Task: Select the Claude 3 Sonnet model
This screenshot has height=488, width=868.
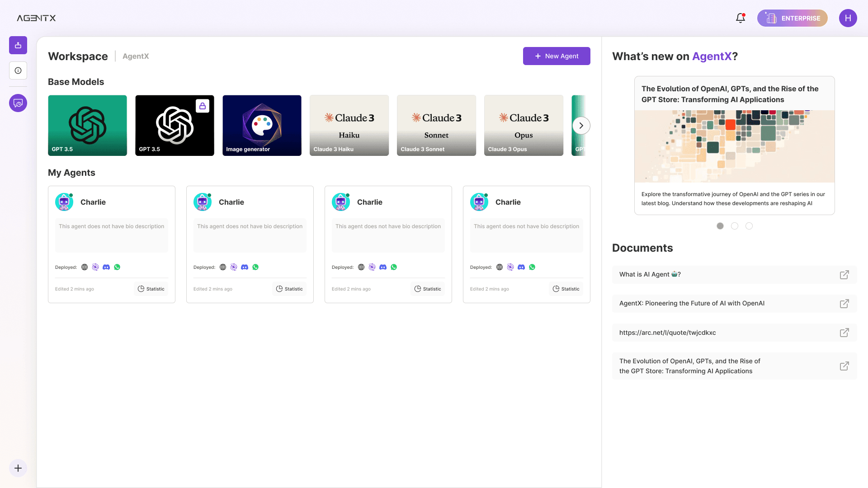Action: 436,126
